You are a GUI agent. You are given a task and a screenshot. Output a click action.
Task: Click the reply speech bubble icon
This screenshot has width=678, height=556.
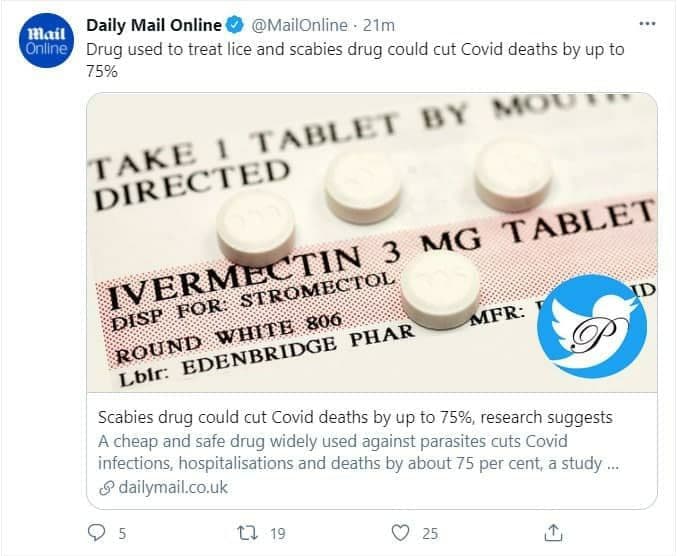[97, 533]
